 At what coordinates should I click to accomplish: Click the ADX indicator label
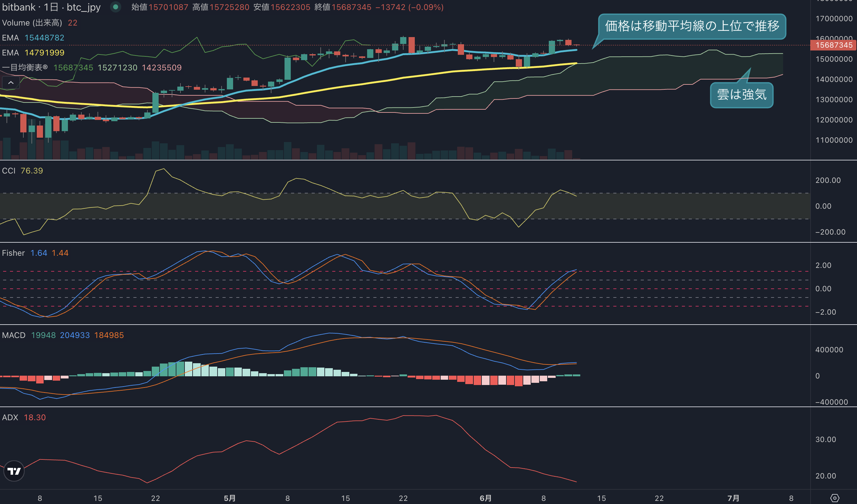point(10,417)
